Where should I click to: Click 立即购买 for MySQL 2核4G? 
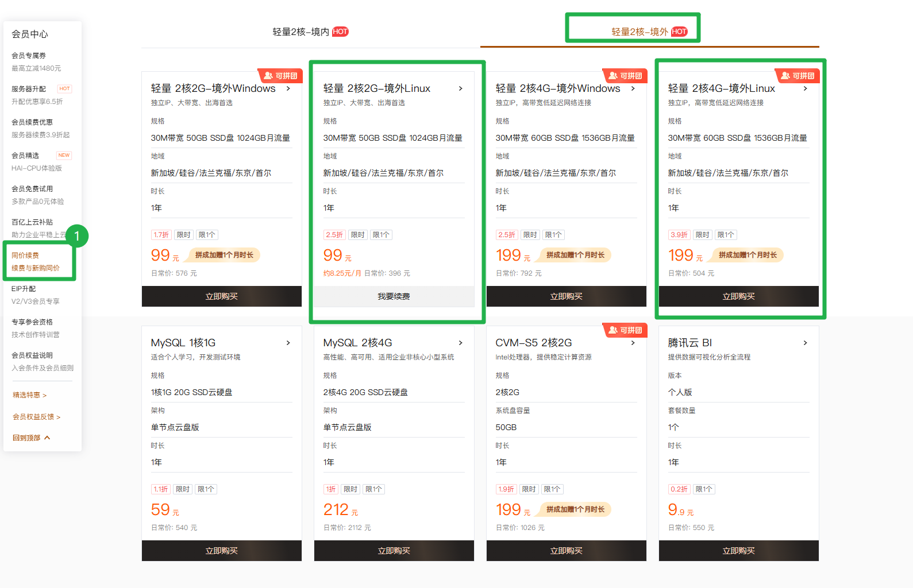[x=394, y=551]
